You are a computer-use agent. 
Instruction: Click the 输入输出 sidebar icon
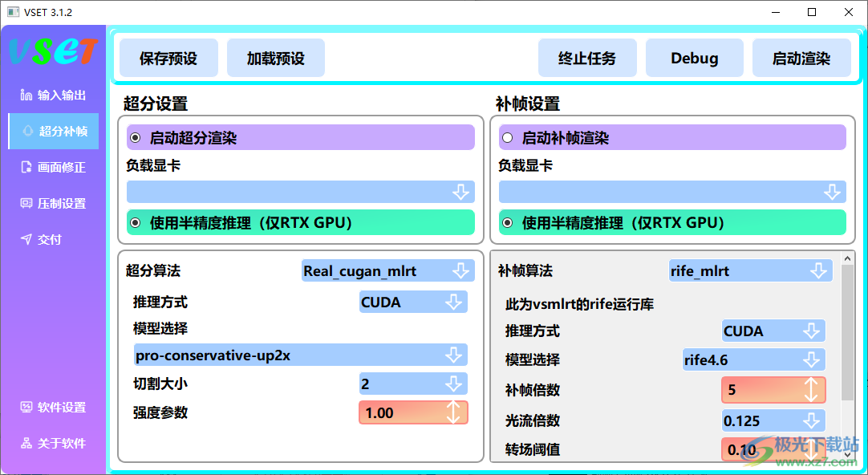coord(26,95)
